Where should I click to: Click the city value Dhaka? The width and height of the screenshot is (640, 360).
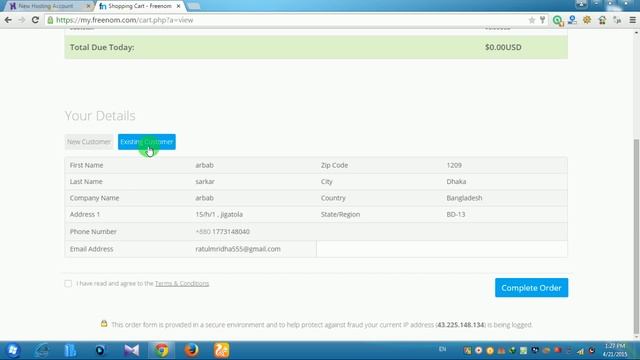pos(456,182)
